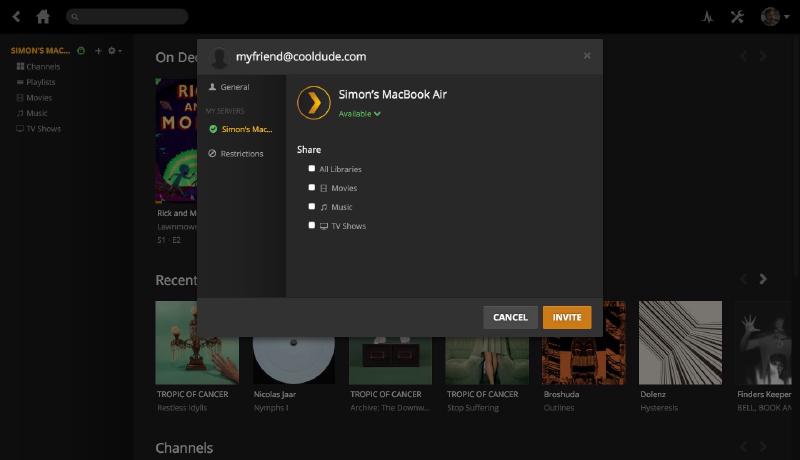Open the Finders Keepers album cover
Viewport: 800px width, 460px height.
[763, 343]
